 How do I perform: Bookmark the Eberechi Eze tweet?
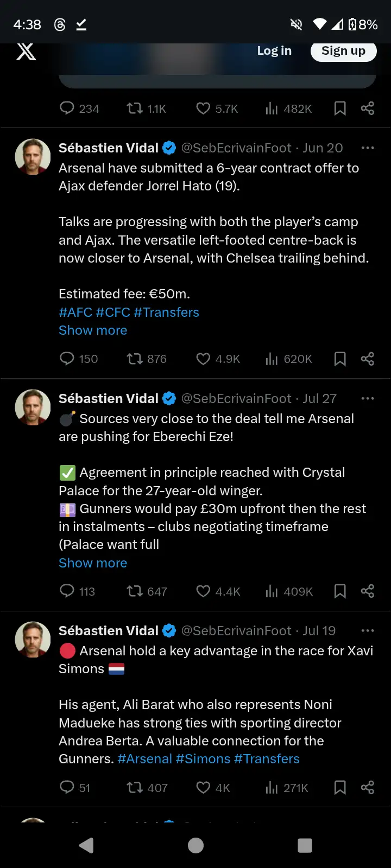(x=340, y=591)
